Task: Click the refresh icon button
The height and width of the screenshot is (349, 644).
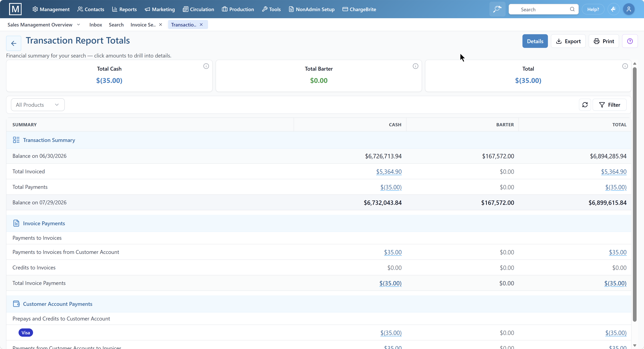Action: pos(585,105)
